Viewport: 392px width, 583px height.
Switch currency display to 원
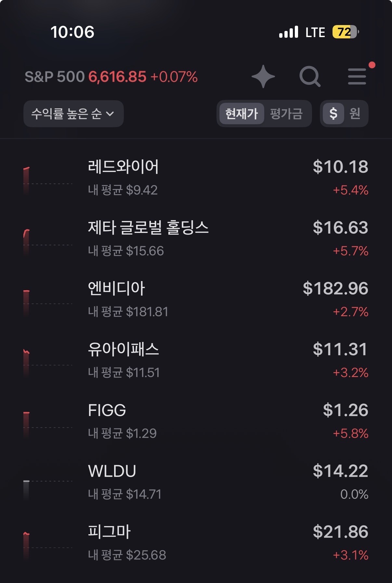tap(355, 114)
